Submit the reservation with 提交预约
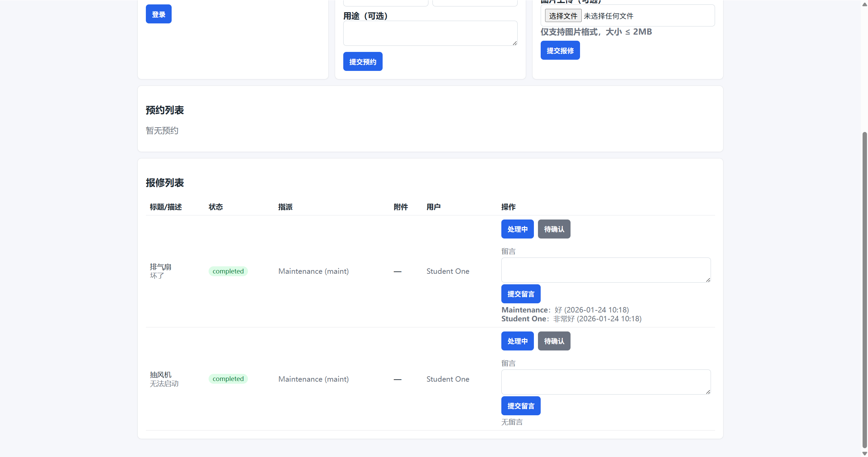Screen dimensions: 868x457 [363, 61]
